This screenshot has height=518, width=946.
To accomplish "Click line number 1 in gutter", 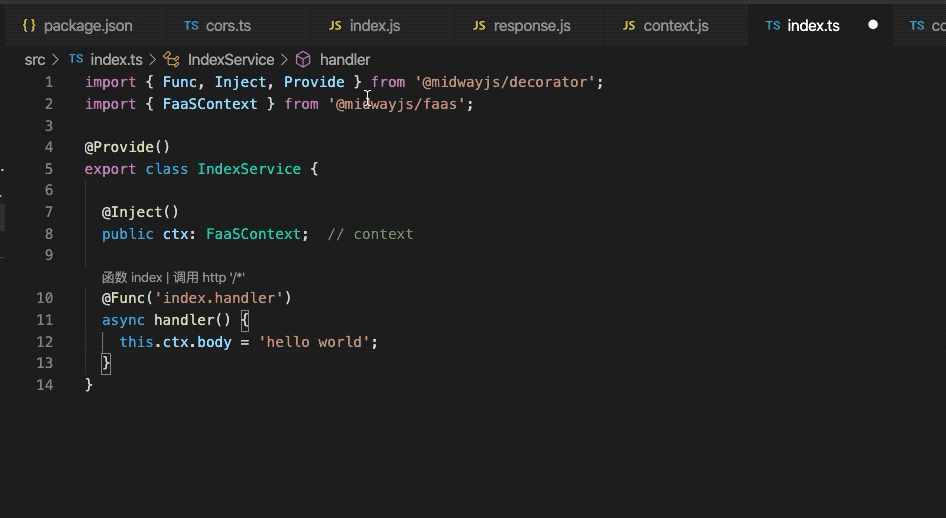I will coord(49,82).
